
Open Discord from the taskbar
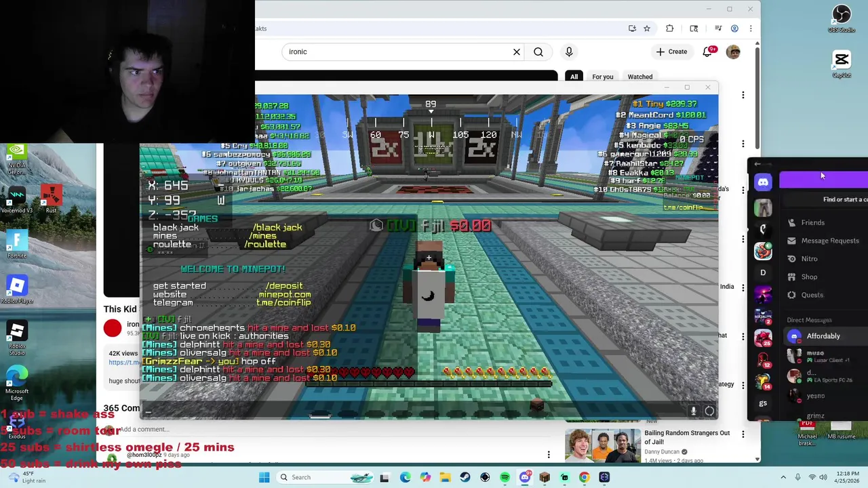[x=525, y=477]
